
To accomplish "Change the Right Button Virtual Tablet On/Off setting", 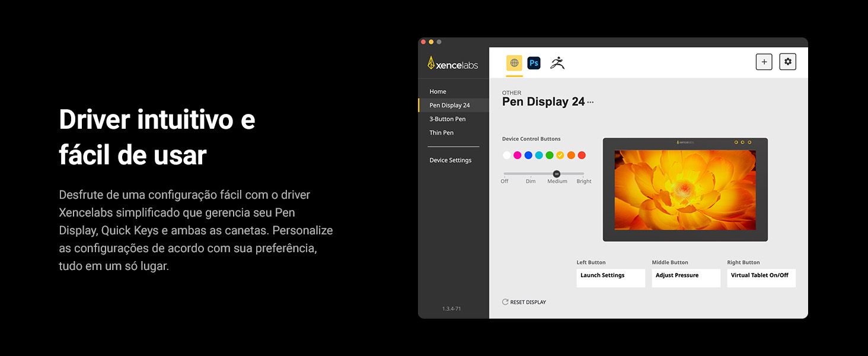I will pos(761,278).
